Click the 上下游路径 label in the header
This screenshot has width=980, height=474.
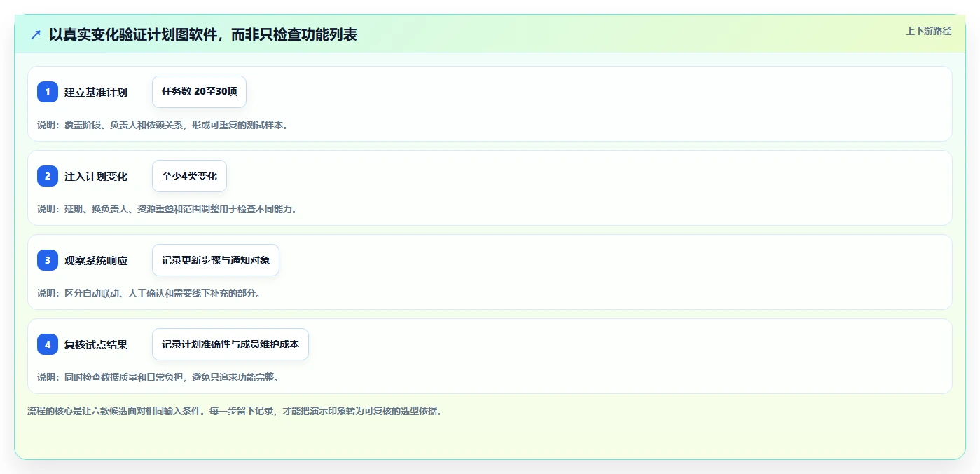(928, 31)
